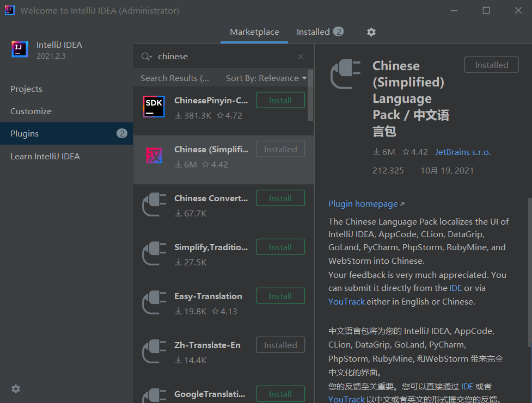
Task: Select the Easy-Translation plugin name
Action: click(208, 296)
